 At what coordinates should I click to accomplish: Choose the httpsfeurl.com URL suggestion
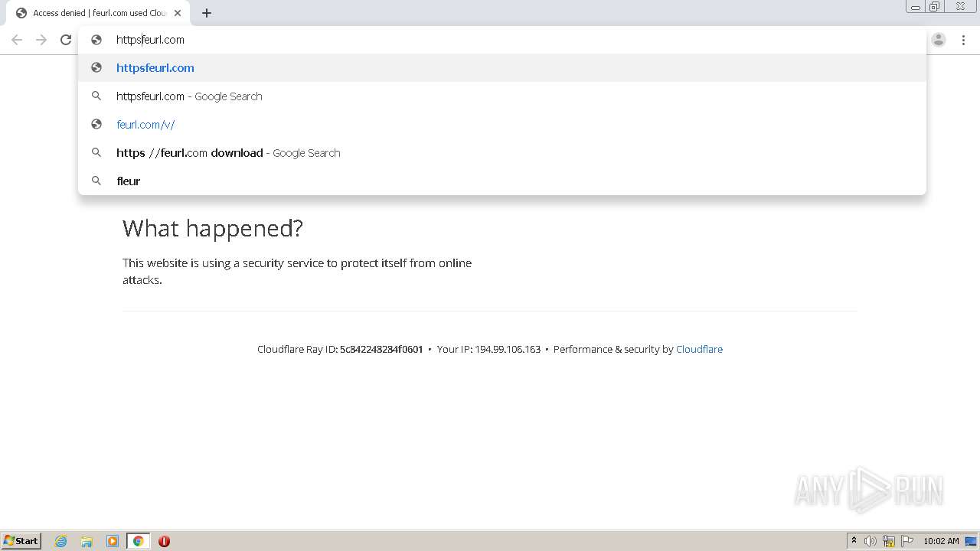coord(502,67)
